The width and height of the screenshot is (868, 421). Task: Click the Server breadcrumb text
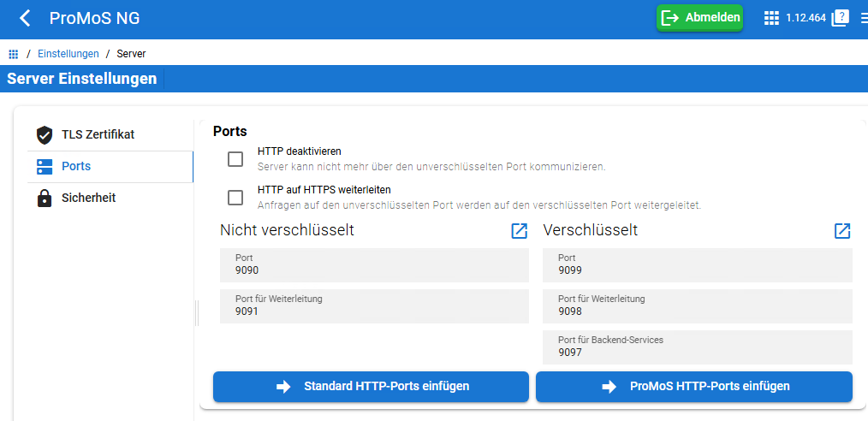click(131, 54)
